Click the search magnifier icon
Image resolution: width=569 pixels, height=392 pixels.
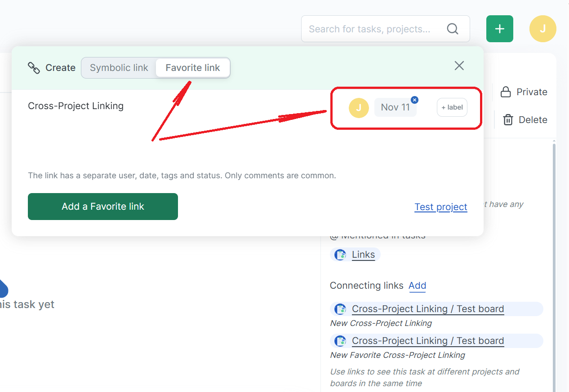[x=453, y=29]
